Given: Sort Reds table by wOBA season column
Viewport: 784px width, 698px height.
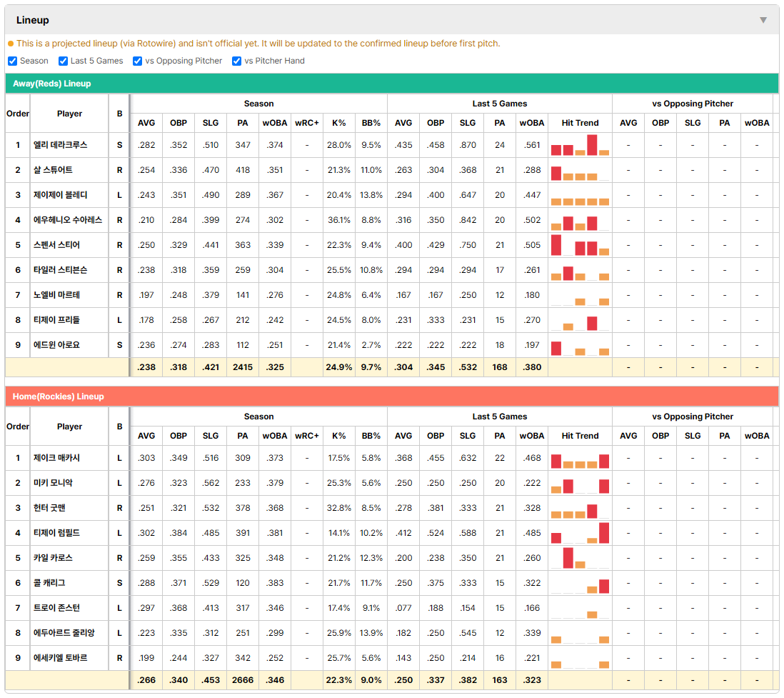Looking at the screenshot, I should tap(275, 123).
